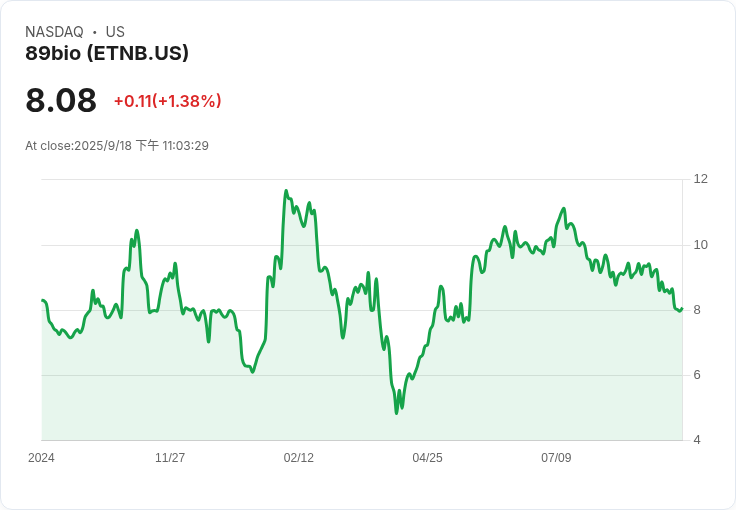The image size is (736, 510).
Task: Click the 10 y-axis price label
Action: 701,245
